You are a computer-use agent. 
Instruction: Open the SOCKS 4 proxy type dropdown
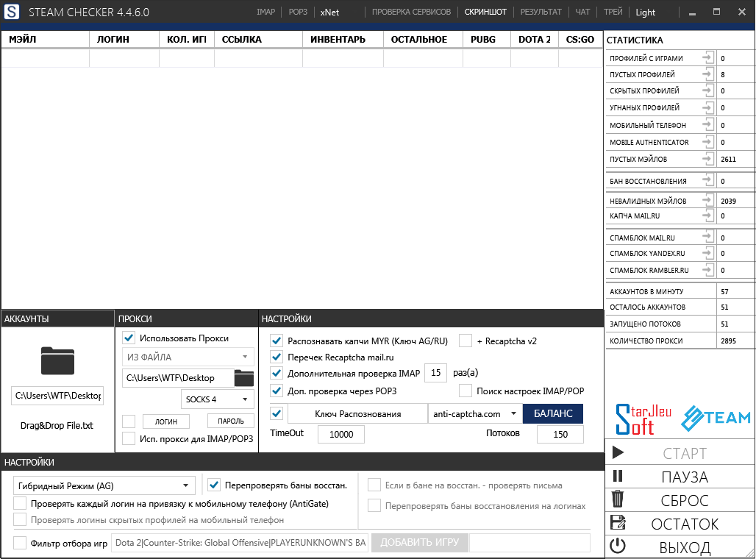216,399
